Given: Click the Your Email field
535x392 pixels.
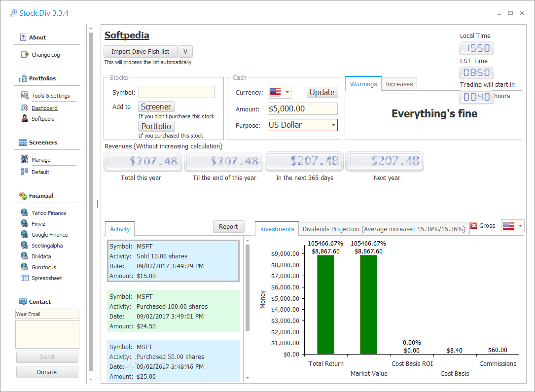Looking at the screenshot, I should point(47,314).
